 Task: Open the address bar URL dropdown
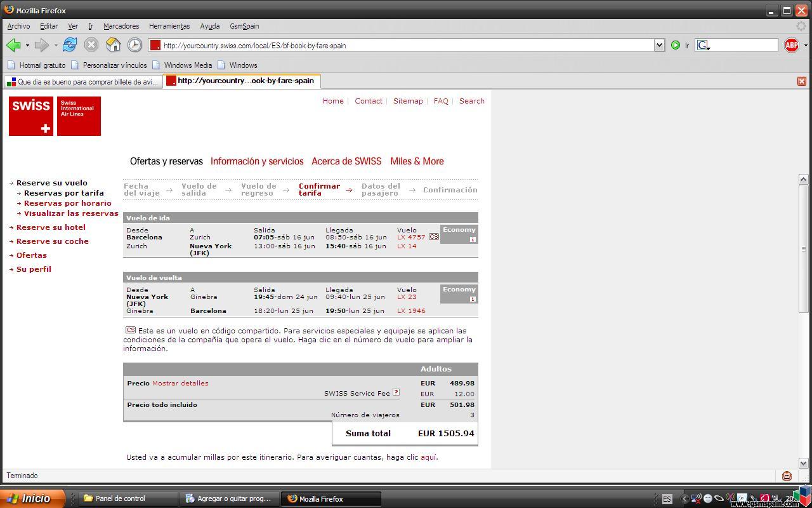(x=659, y=45)
